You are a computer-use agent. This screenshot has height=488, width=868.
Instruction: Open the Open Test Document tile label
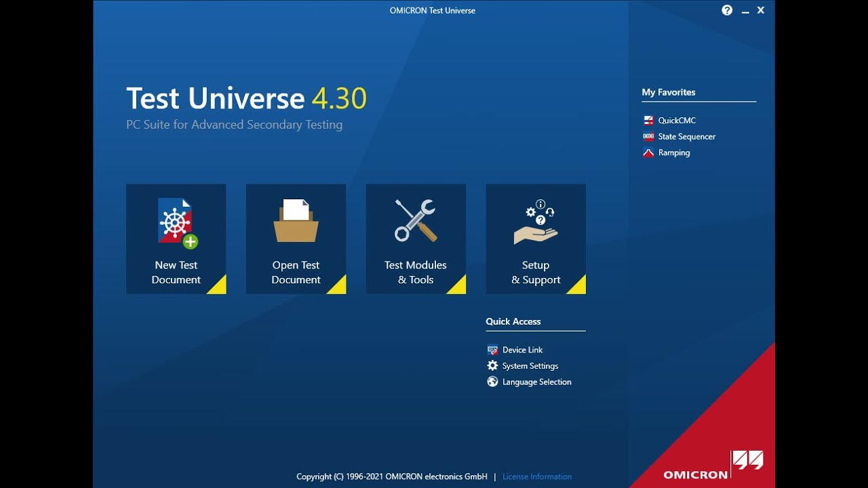[296, 272]
